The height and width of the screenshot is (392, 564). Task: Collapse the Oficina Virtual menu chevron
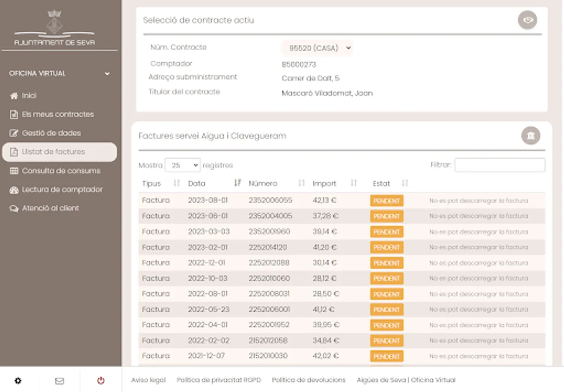[107, 74]
